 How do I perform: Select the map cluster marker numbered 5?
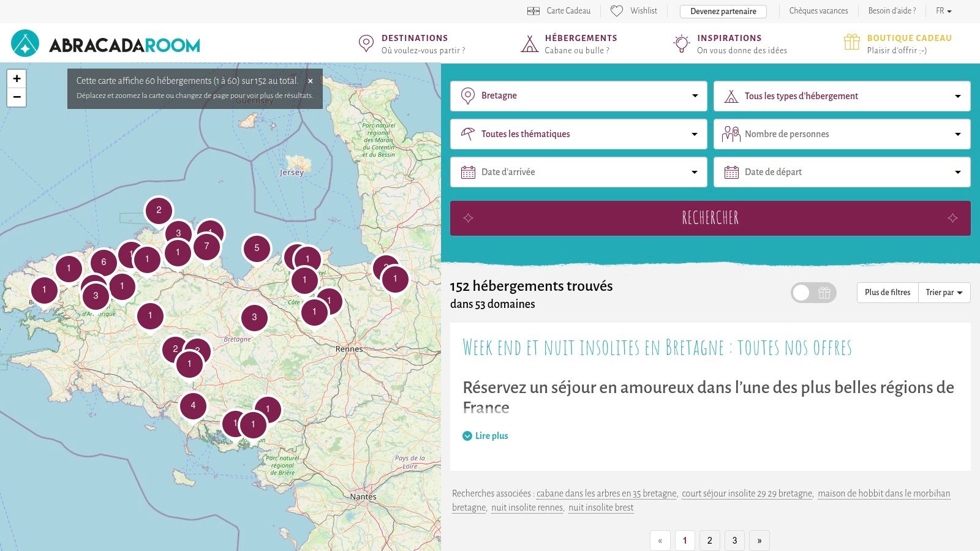(257, 248)
